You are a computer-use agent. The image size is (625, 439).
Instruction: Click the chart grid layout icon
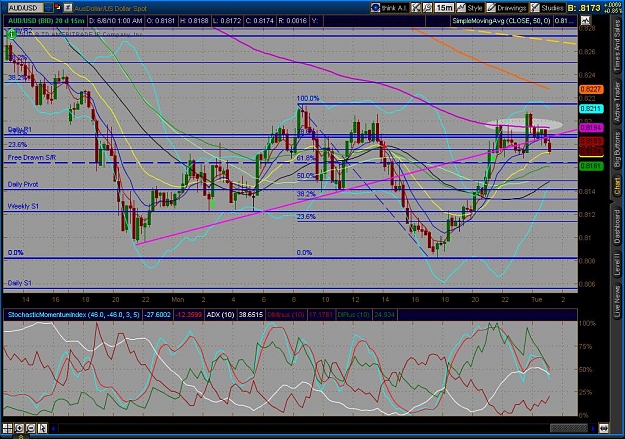pyautogui.click(x=8, y=429)
